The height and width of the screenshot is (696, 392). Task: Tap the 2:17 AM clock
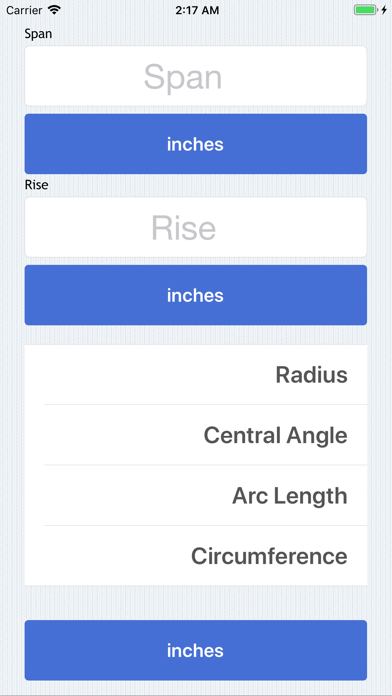click(197, 10)
